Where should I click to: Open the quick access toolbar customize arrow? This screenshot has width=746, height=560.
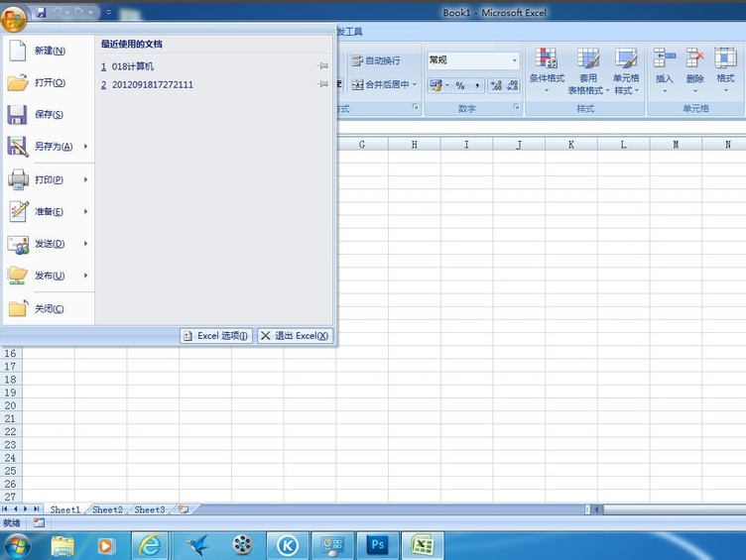pos(108,12)
